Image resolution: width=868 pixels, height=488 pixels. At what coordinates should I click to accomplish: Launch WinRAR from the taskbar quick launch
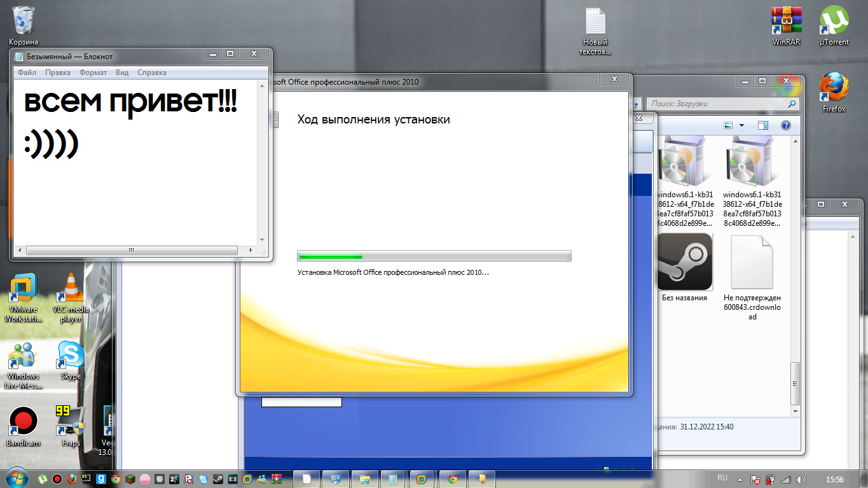[277, 478]
